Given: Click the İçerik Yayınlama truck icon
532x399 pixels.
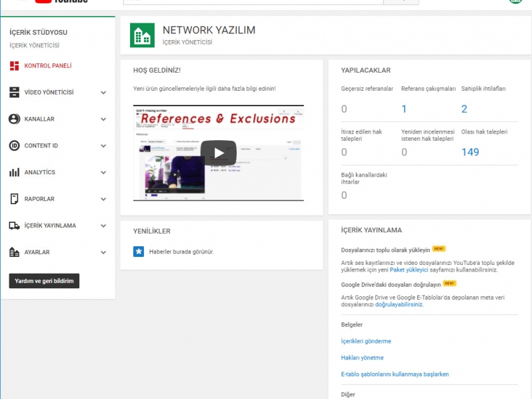Looking at the screenshot, I should pos(14,226).
